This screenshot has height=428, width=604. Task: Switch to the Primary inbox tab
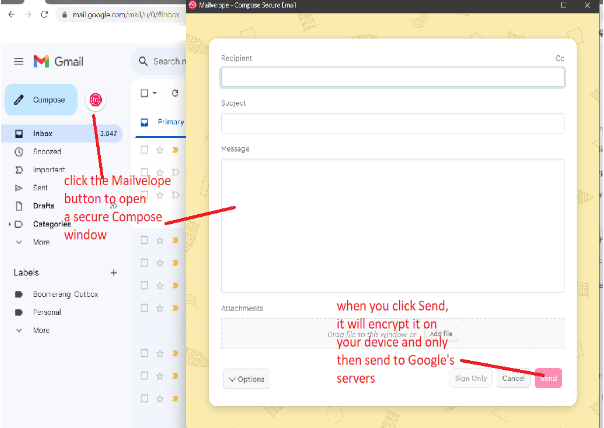pos(168,122)
